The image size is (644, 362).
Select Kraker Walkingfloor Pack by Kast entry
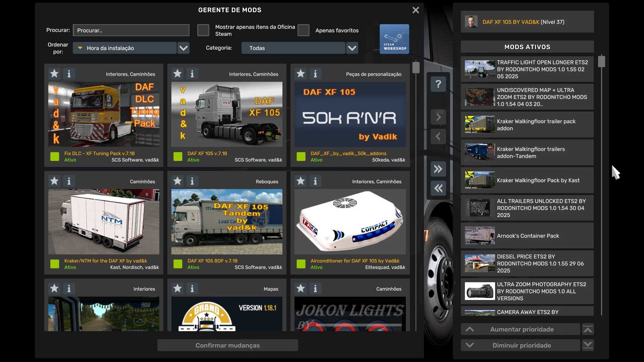pos(527,180)
